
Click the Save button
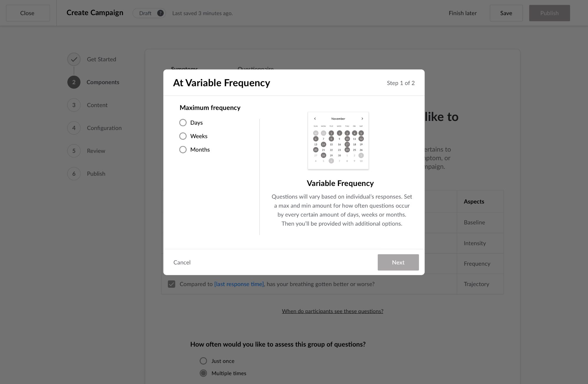pos(506,13)
